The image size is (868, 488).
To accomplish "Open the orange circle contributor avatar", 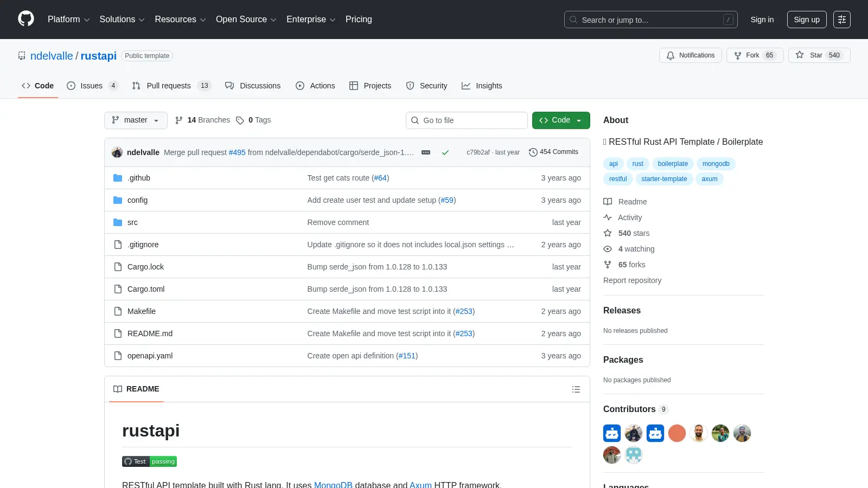I will [x=677, y=433].
